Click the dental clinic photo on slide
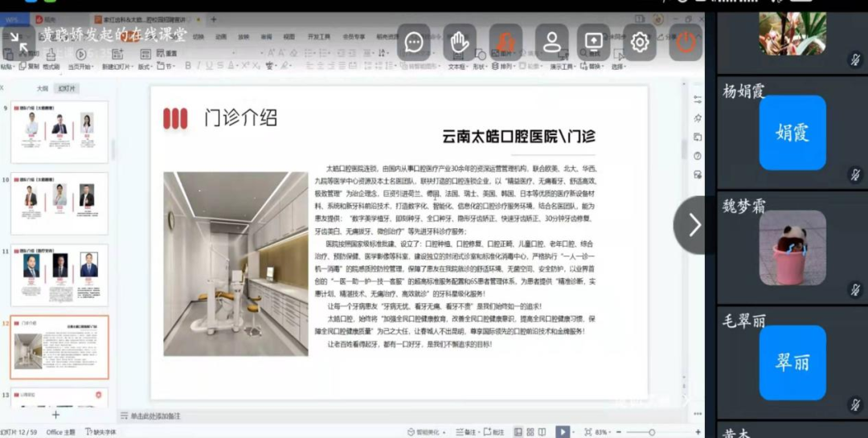 point(235,264)
